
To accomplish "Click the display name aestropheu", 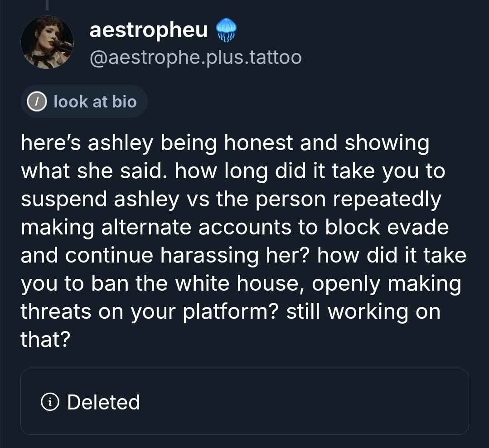I will pyautogui.click(x=149, y=30).
